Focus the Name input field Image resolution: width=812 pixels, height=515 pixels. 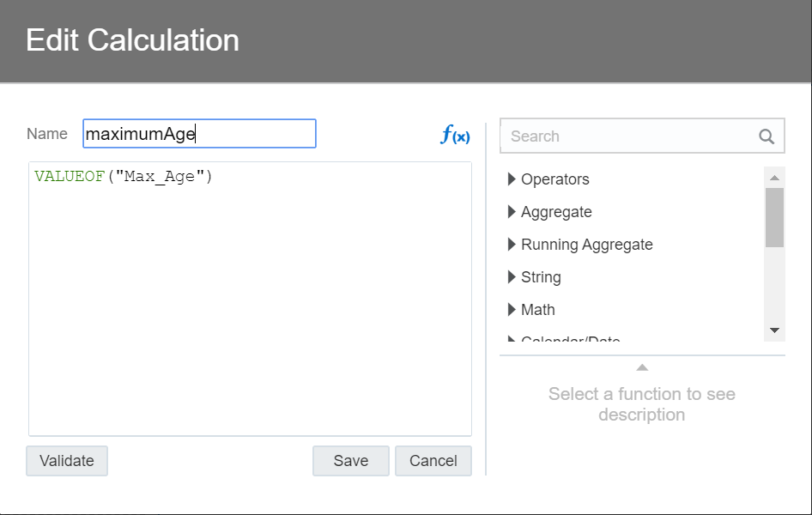(199, 134)
